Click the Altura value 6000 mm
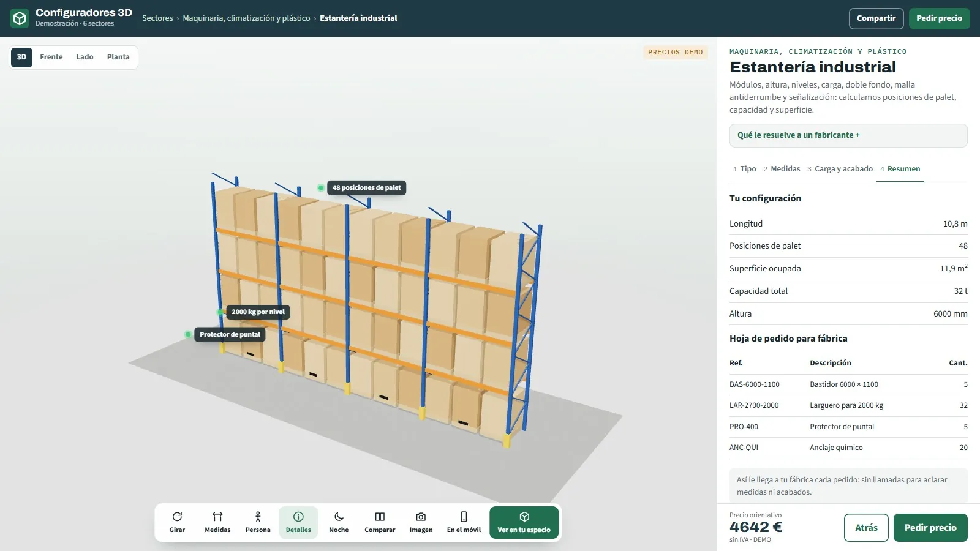The image size is (980, 551). pos(950,314)
